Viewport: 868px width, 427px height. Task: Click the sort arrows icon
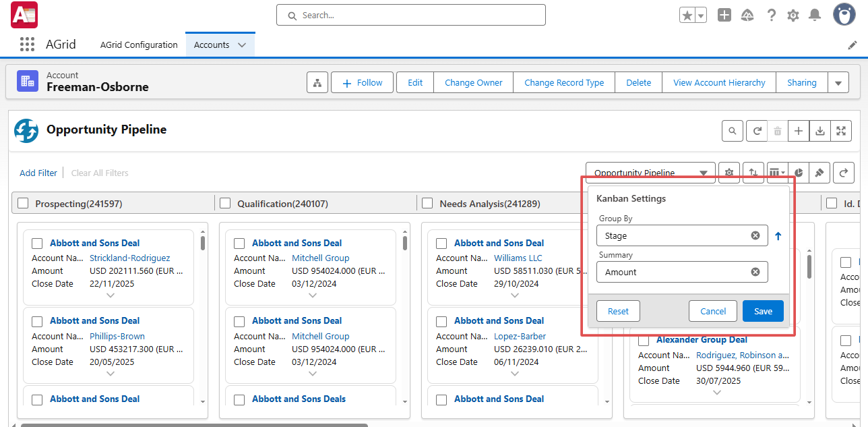(753, 173)
